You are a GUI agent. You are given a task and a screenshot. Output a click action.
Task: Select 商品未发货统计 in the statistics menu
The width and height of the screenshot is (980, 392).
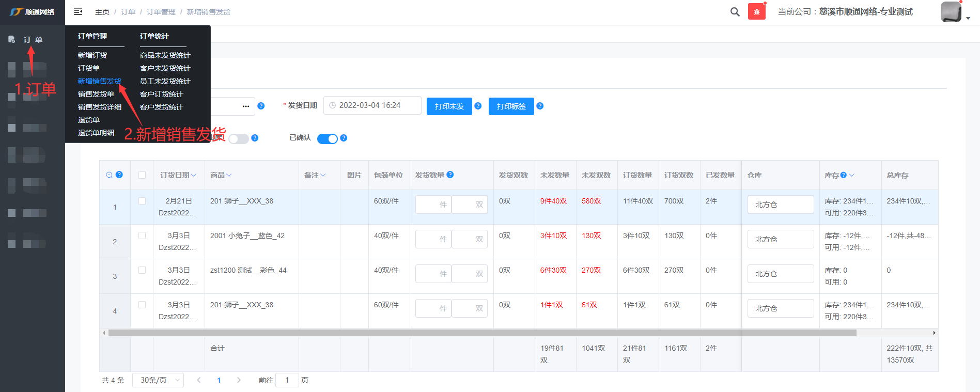165,55
